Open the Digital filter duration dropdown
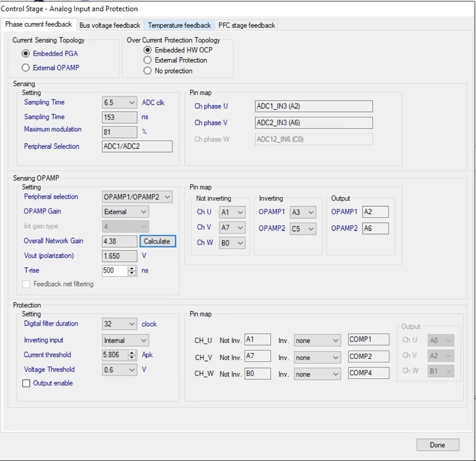This screenshot has height=461, width=476. pos(120,324)
